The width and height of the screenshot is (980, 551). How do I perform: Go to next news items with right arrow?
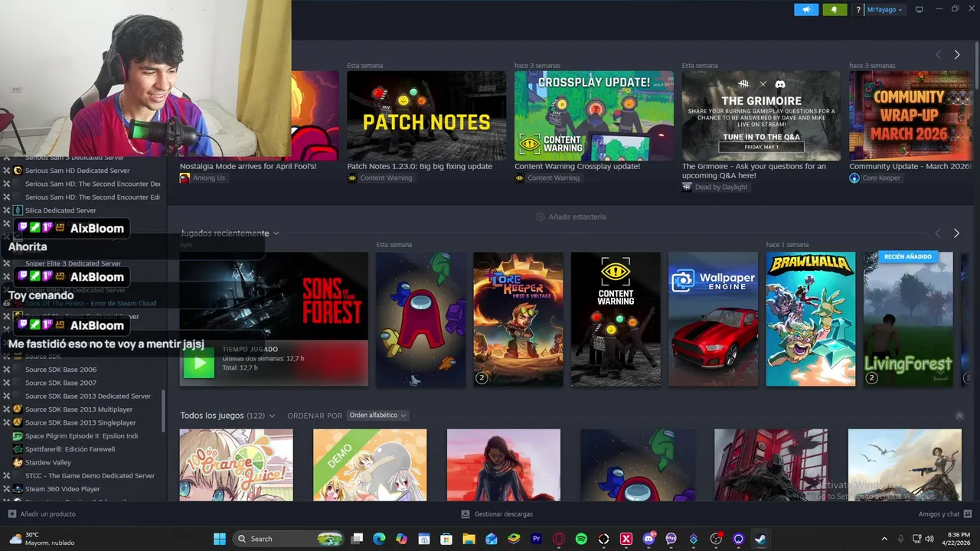956,54
